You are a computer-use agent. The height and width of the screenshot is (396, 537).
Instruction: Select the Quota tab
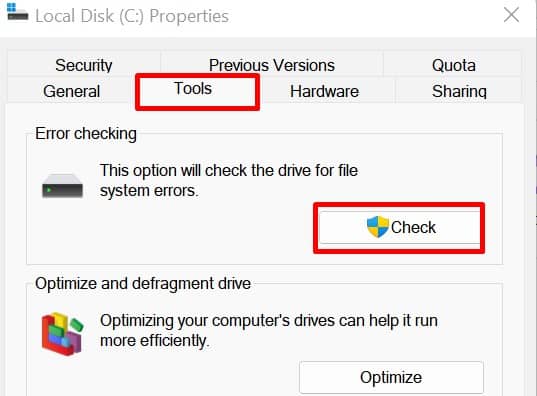453,65
